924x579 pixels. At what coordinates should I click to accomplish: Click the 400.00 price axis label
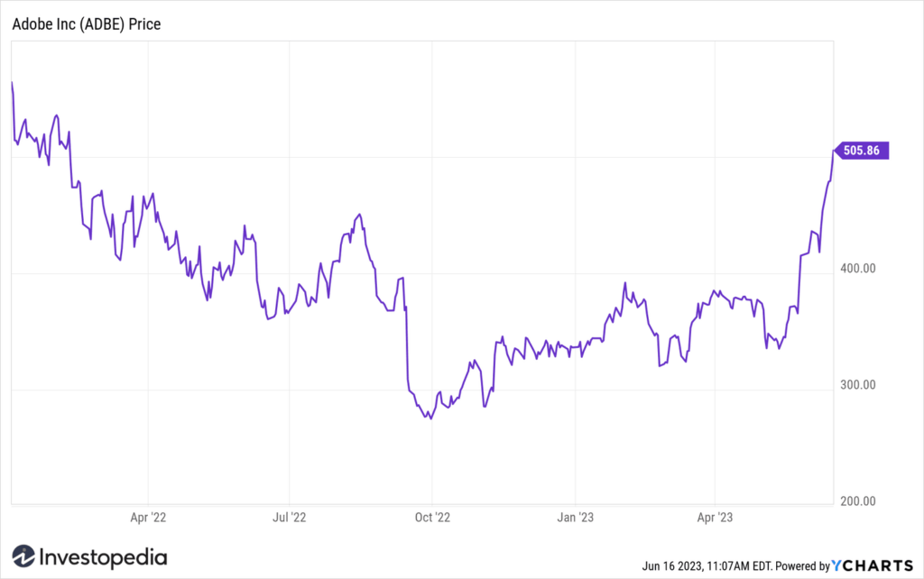[x=858, y=269]
